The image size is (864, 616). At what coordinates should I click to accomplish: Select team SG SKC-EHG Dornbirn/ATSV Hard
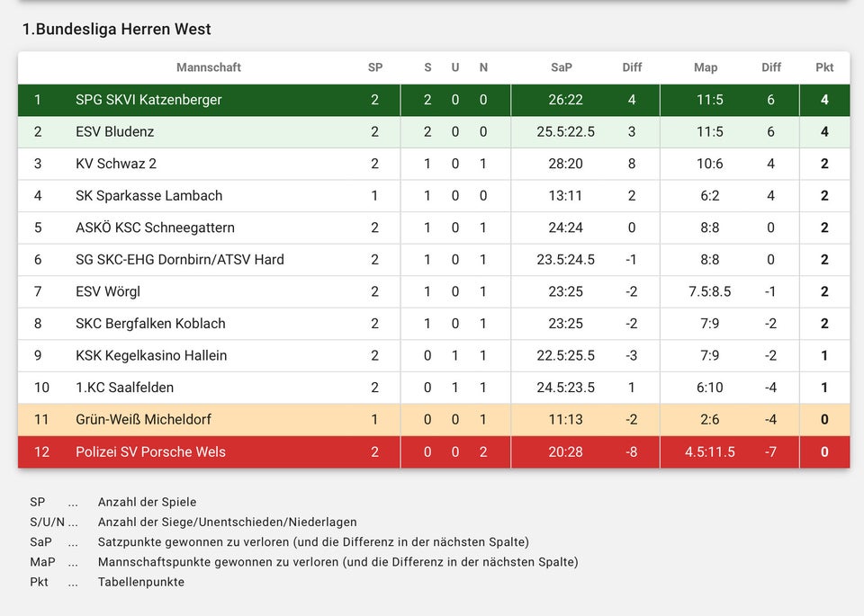point(180,259)
